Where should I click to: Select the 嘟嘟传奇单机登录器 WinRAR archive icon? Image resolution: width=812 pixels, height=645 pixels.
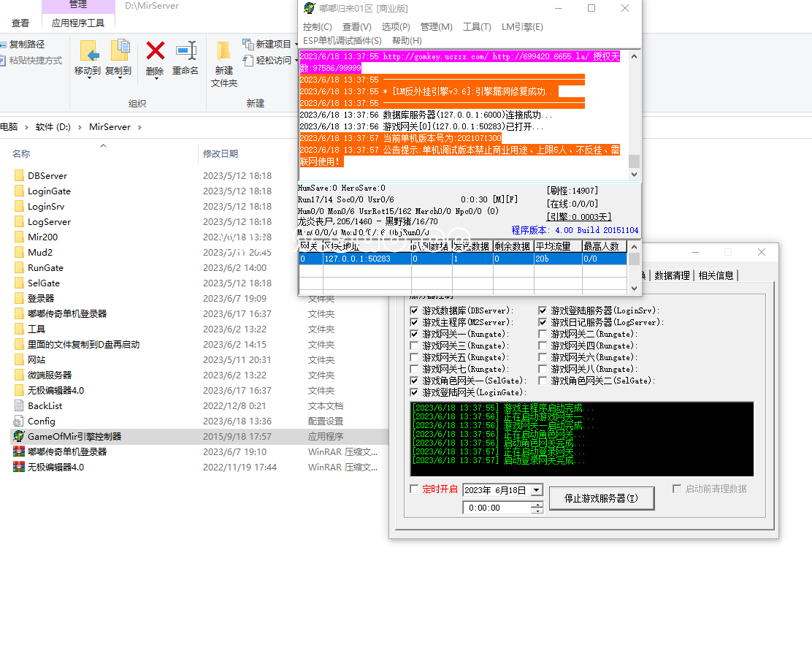(x=19, y=451)
